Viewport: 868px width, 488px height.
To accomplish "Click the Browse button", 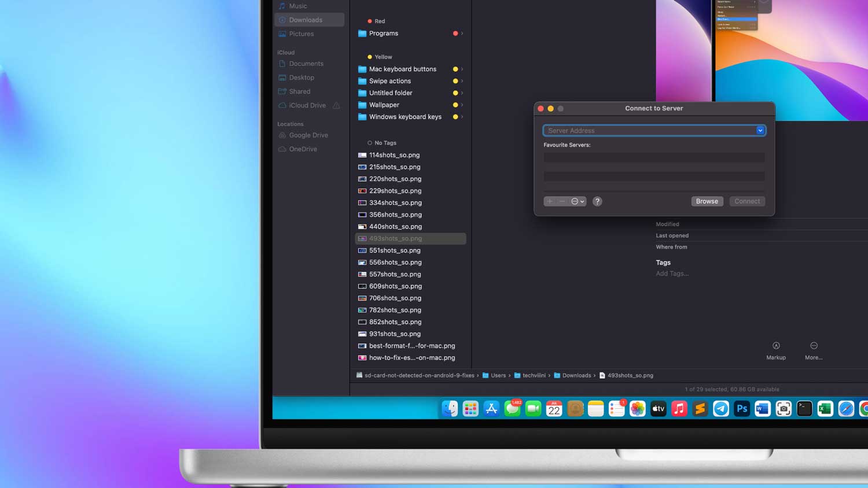I will (x=707, y=201).
